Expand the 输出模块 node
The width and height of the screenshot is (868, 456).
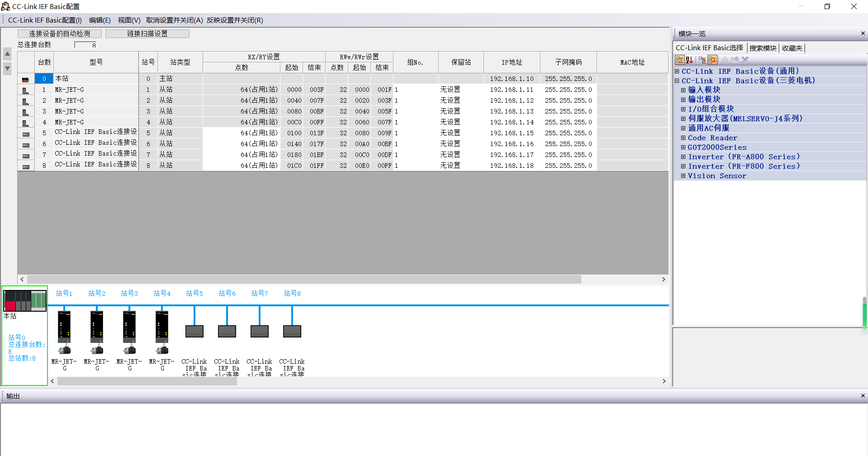coord(683,100)
